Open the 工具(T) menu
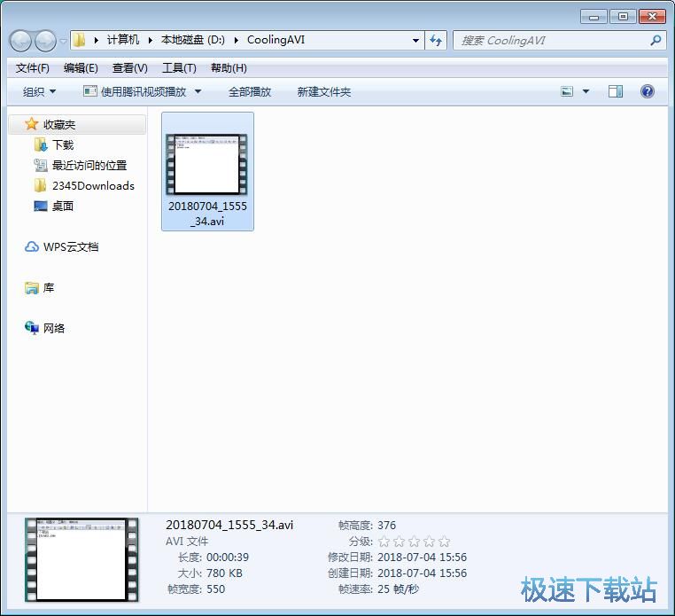Viewport: 675px width, 616px height. tap(179, 68)
